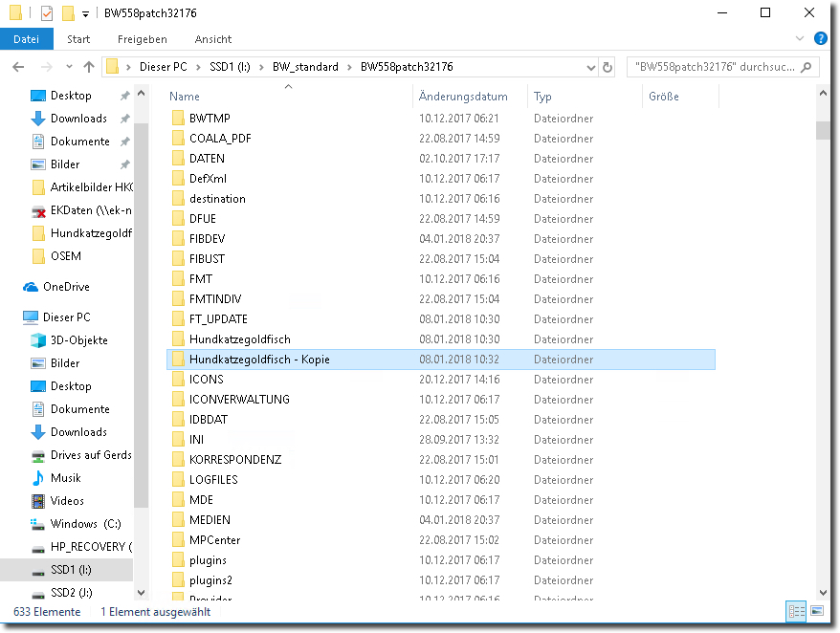Switch to large thumbnails view icon

click(x=816, y=610)
